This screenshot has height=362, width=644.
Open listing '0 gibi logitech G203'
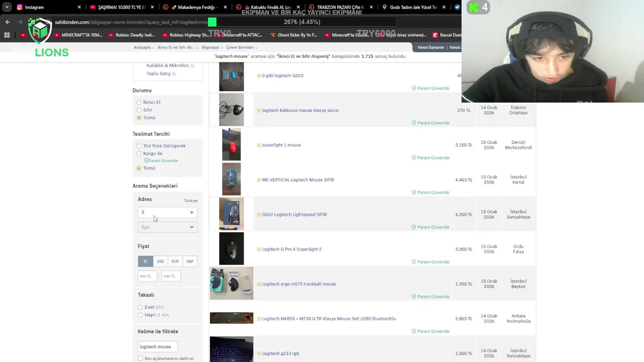[x=282, y=76]
